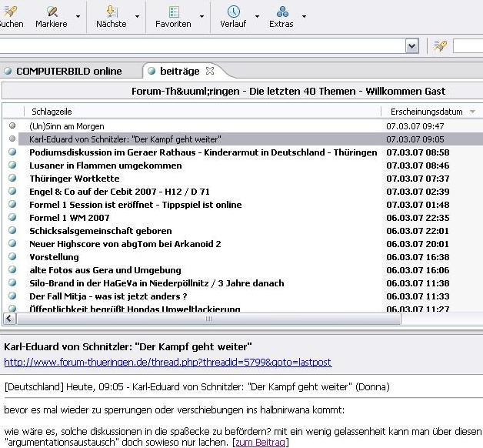Click the search icon next to address bar

pos(440,46)
